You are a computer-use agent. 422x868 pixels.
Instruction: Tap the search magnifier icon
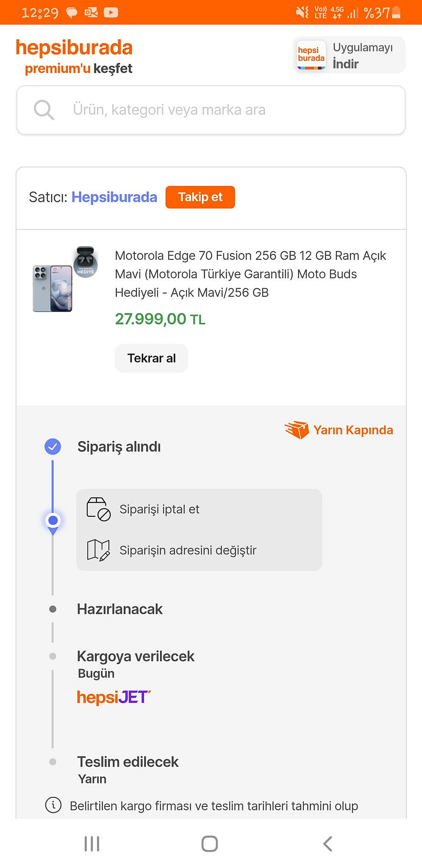point(44,110)
